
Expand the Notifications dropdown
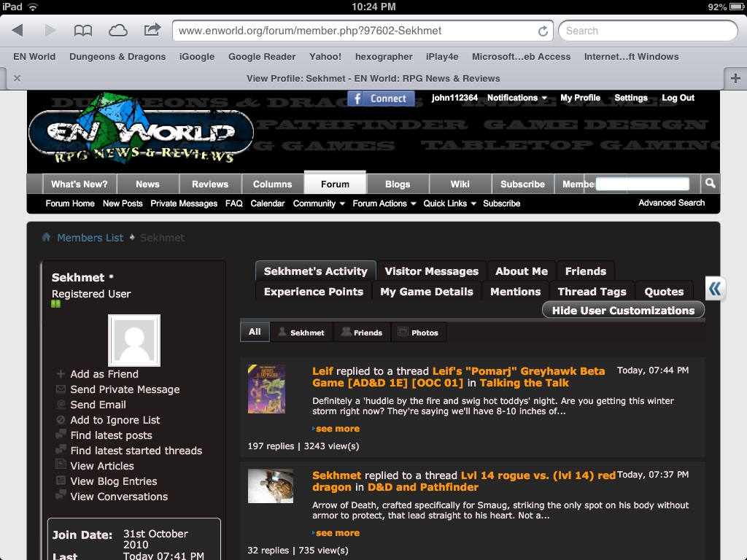(517, 98)
